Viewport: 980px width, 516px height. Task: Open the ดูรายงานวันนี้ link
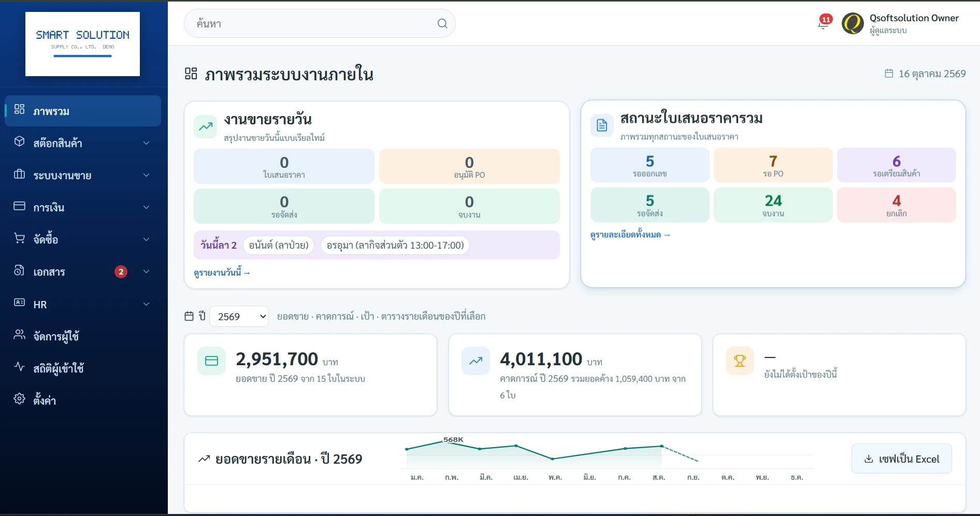(222, 273)
